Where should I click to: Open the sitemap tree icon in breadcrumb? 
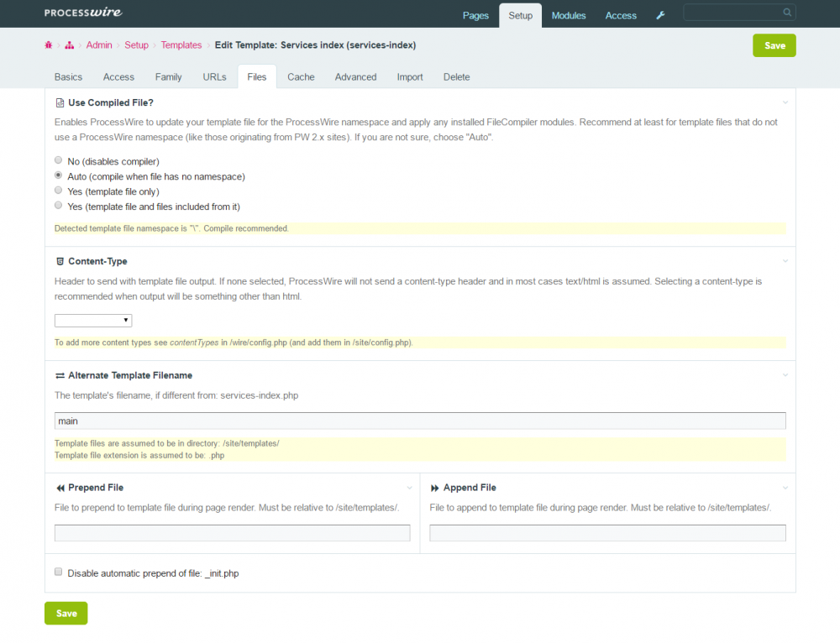pos(70,45)
